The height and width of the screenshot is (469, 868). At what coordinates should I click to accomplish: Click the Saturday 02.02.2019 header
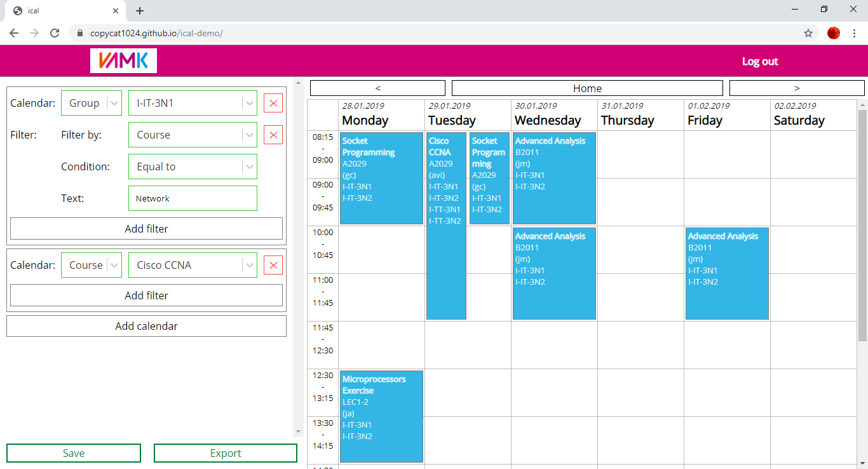tap(813, 114)
